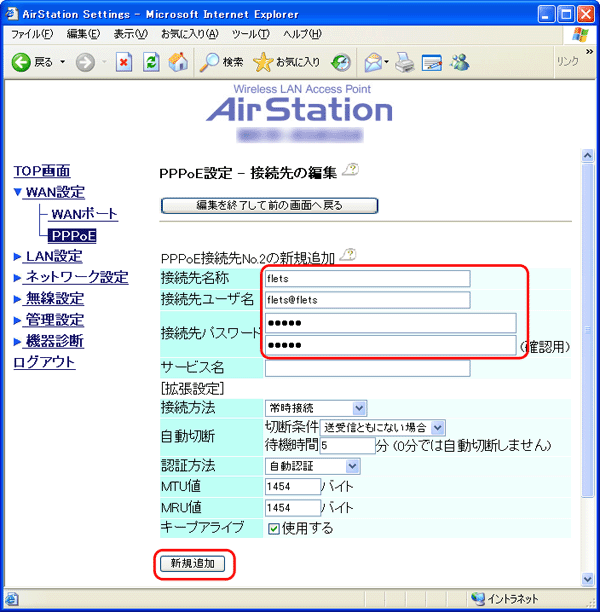Click the status bar page icon
This screenshot has height=612, width=600.
coord(12,599)
